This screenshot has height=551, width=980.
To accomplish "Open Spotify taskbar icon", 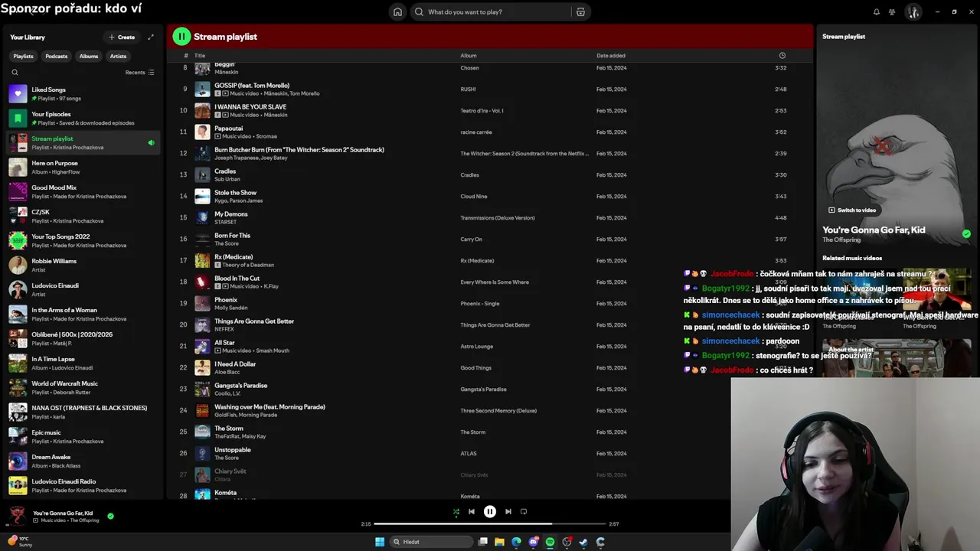I will [x=550, y=542].
